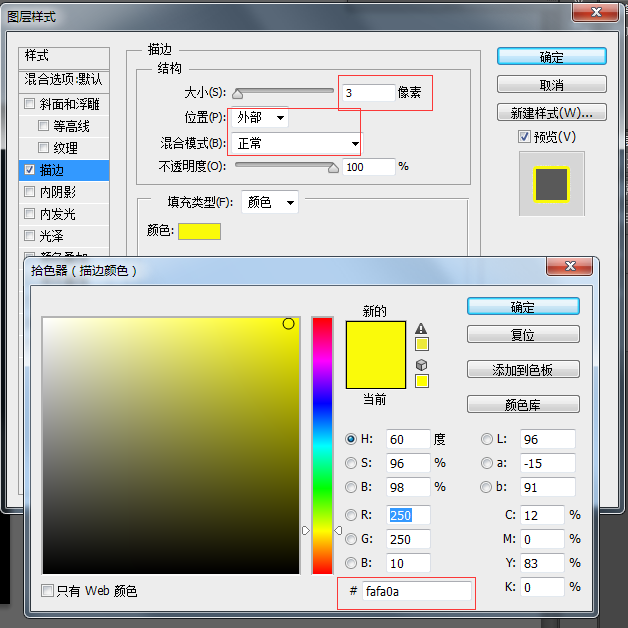Select the Lab b radio button
Viewport: 628px width, 628px height.
pyautogui.click(x=486, y=487)
